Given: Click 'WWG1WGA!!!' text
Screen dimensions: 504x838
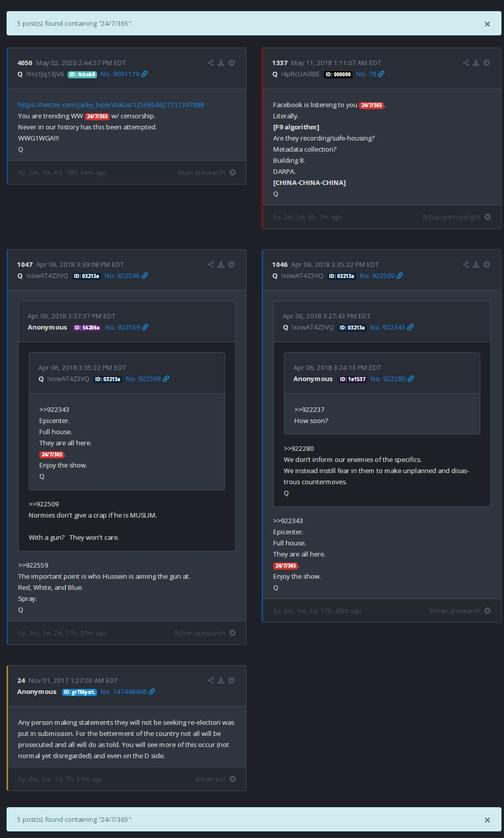Looking at the screenshot, I should point(38,138).
